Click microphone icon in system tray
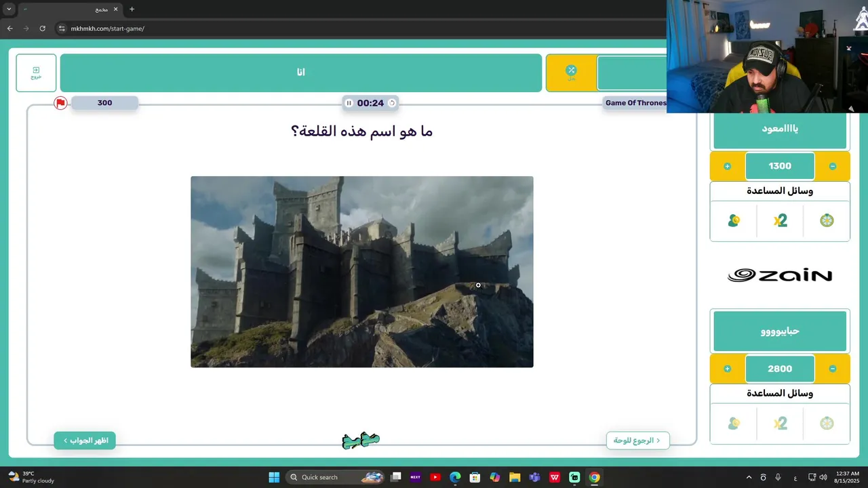The height and width of the screenshot is (488, 868). pos(778,477)
